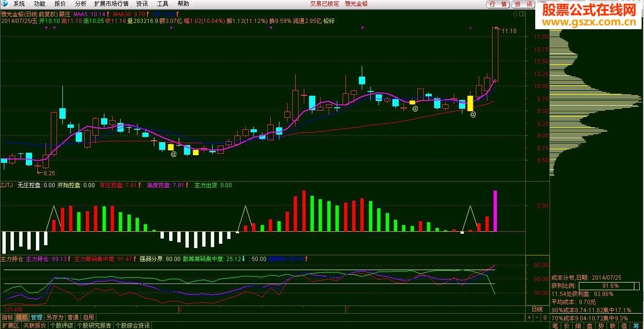This screenshot has width=644, height=329.
Task: Open the 功能 menu
Action: pyautogui.click(x=40, y=4)
